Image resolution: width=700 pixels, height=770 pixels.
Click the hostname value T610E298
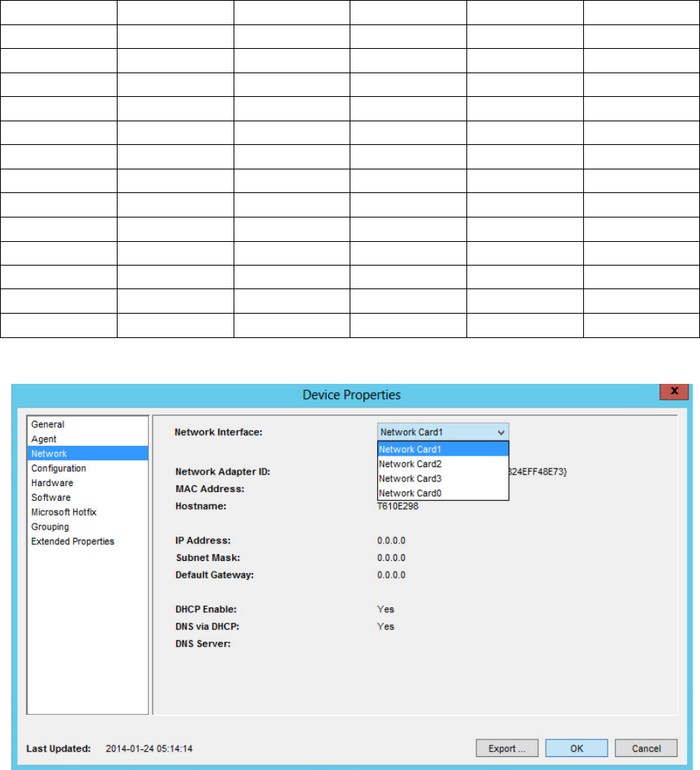click(398, 506)
